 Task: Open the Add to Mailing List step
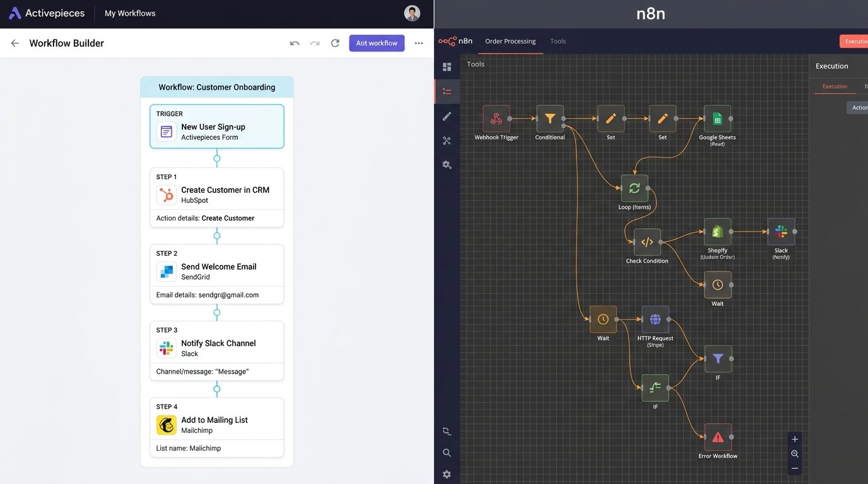(217, 427)
